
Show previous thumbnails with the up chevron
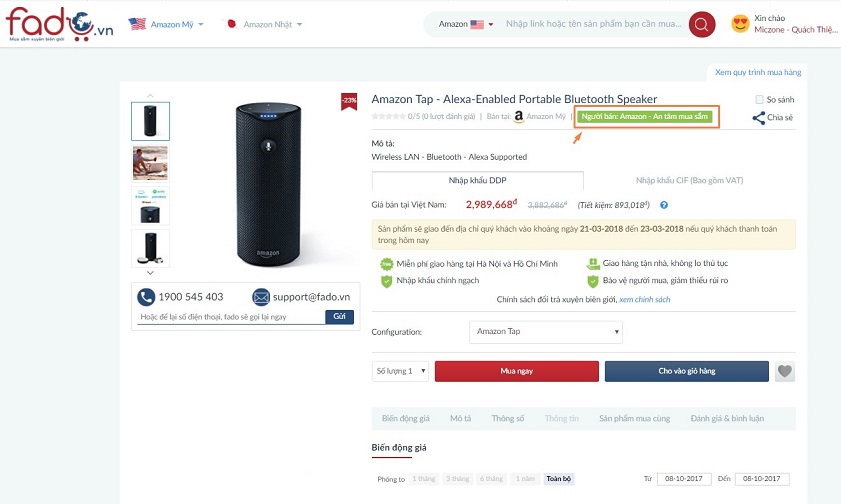[150, 95]
